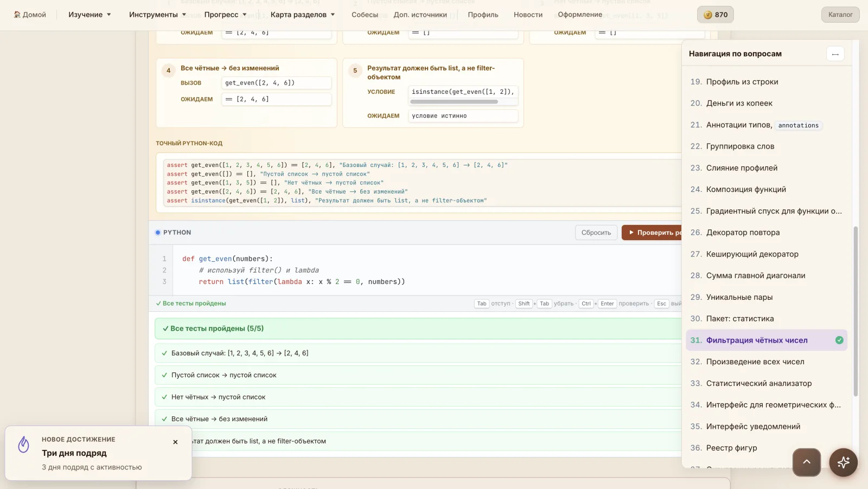Open the Новости section
Screen dimensions: 868x489
(528, 15)
